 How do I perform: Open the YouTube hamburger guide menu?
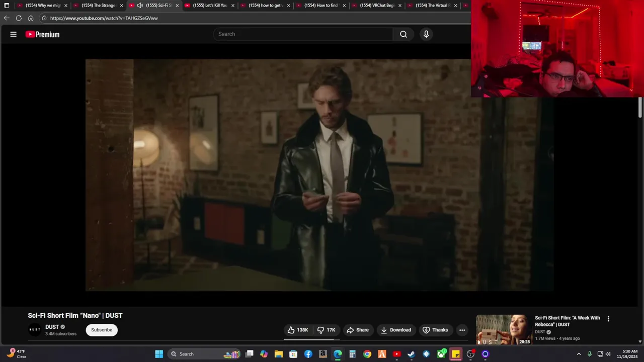[x=14, y=34]
